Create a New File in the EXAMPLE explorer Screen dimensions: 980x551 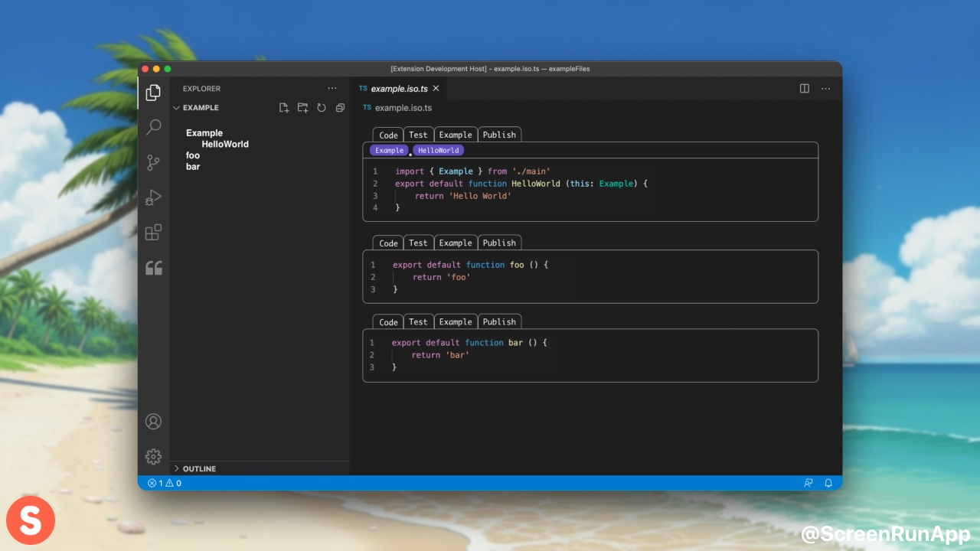284,108
